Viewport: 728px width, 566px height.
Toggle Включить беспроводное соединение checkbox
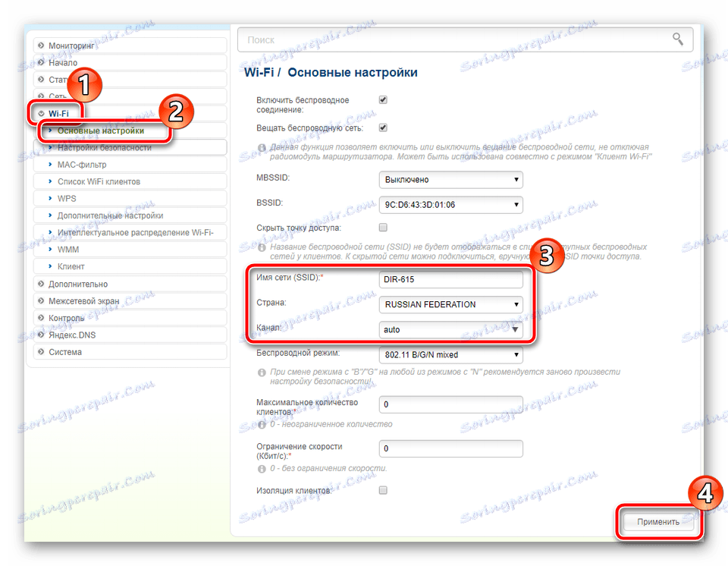click(x=383, y=100)
